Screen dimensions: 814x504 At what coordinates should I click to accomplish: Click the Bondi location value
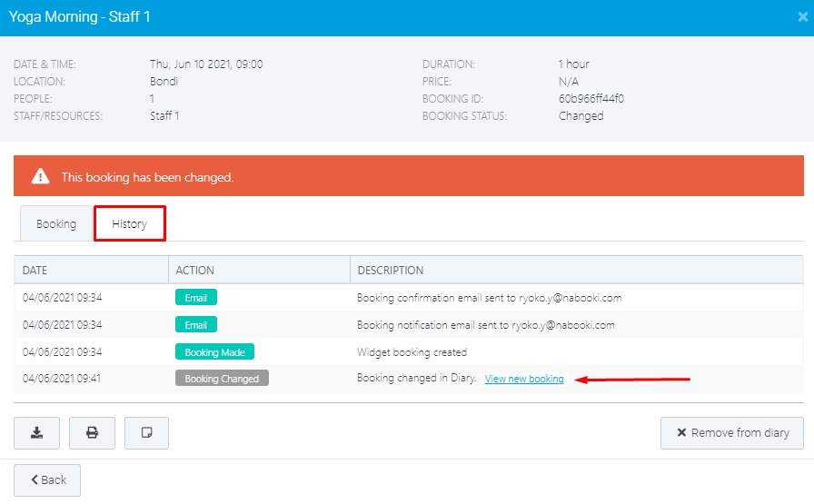pos(164,82)
